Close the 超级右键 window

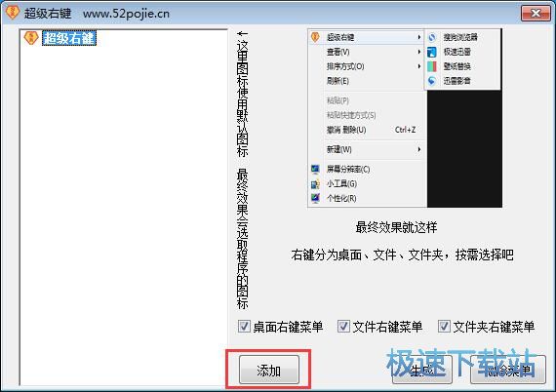(536, 13)
